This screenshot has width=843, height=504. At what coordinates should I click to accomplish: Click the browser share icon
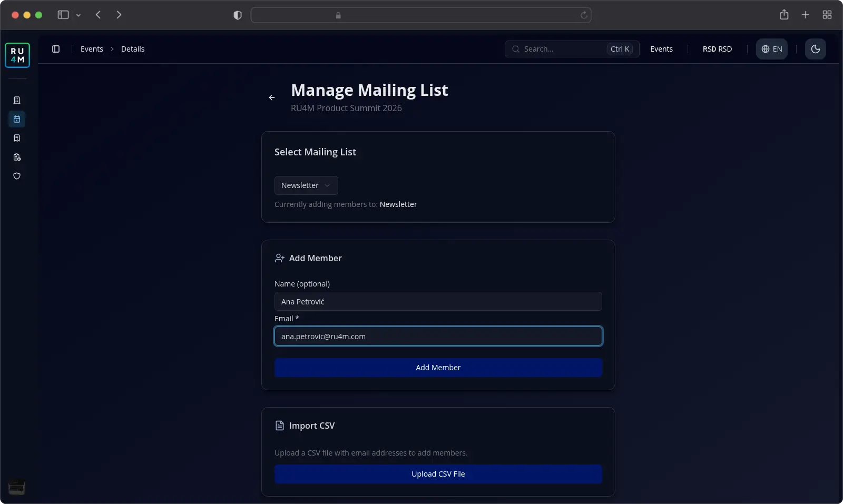(784, 15)
